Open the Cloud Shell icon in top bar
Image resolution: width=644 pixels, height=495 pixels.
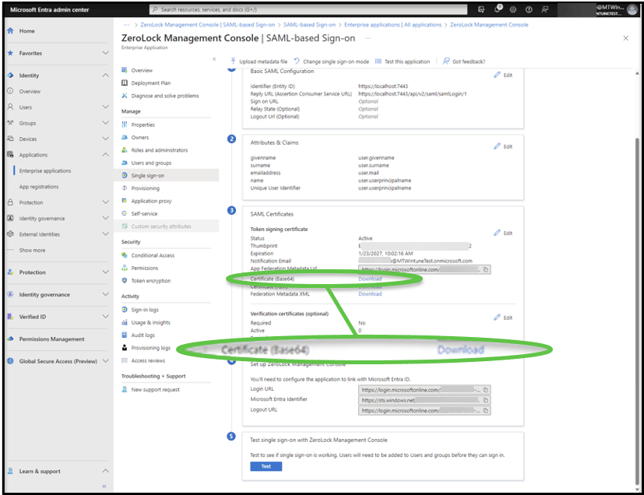coord(481,9)
